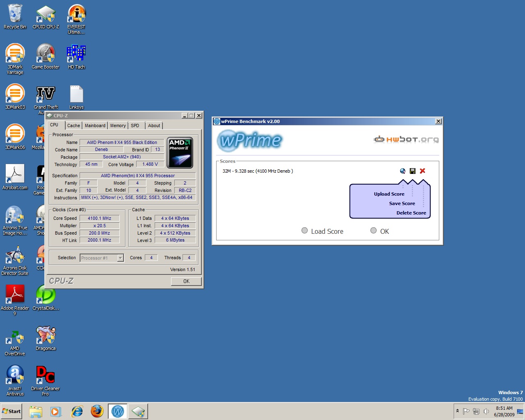Select the CPU tab in CPU-Z

(x=54, y=125)
